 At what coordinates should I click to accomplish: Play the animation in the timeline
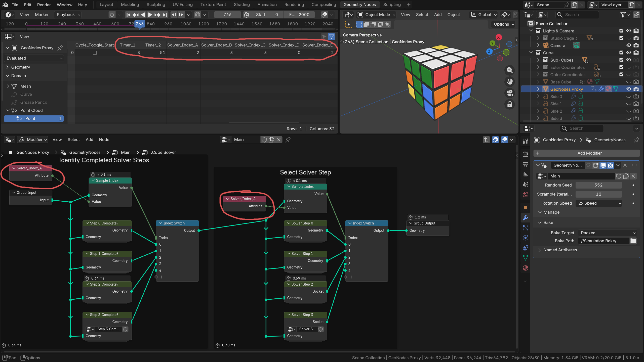tap(150, 15)
